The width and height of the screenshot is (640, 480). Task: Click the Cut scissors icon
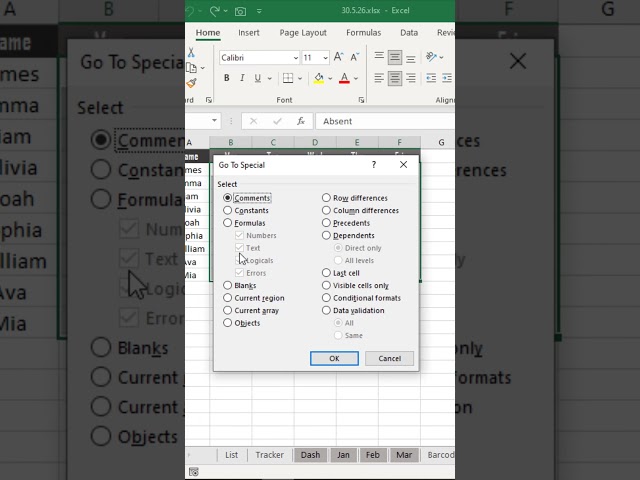click(x=191, y=53)
